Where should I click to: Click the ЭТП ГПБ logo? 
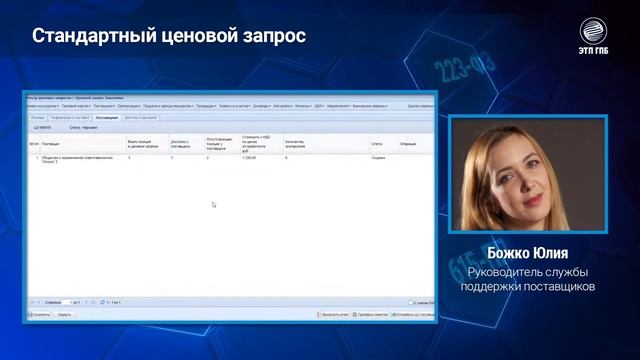tap(593, 36)
